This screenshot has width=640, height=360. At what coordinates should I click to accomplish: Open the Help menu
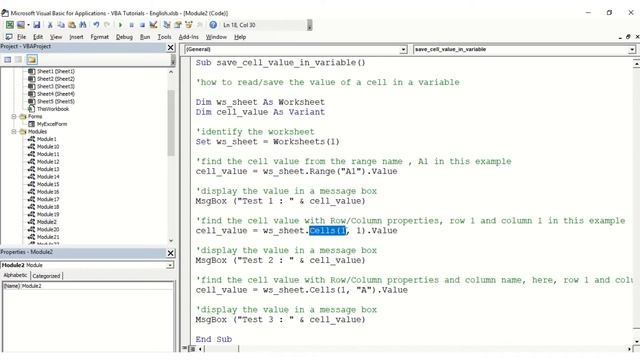pyautogui.click(x=240, y=37)
